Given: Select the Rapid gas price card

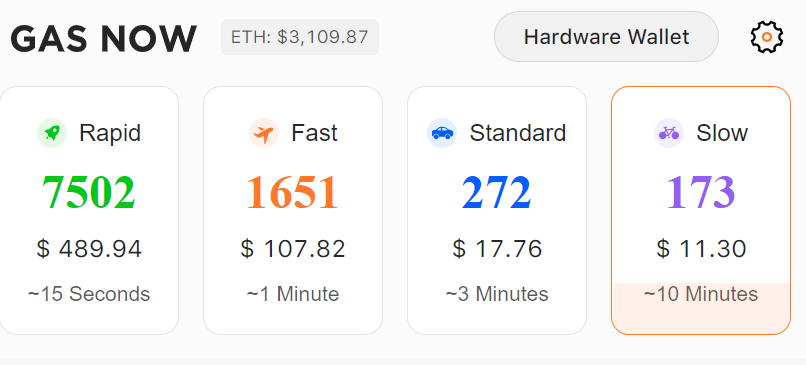Looking at the screenshot, I should coord(89,211).
